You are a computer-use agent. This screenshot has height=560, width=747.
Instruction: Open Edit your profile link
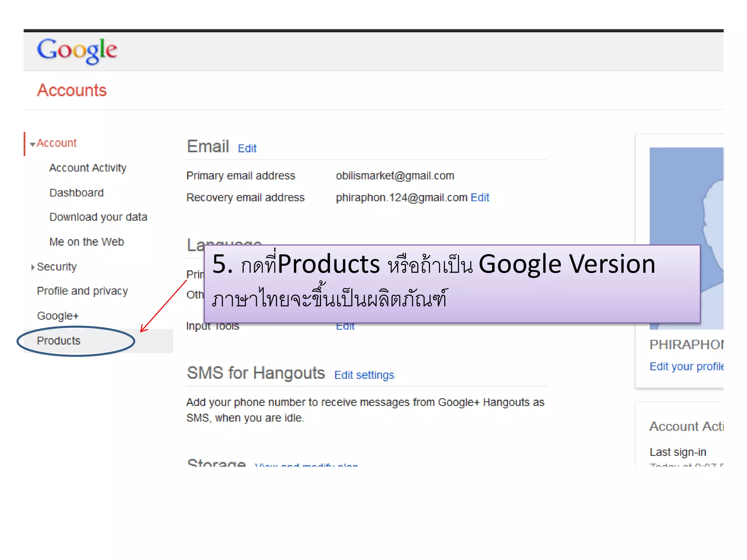[x=686, y=366]
